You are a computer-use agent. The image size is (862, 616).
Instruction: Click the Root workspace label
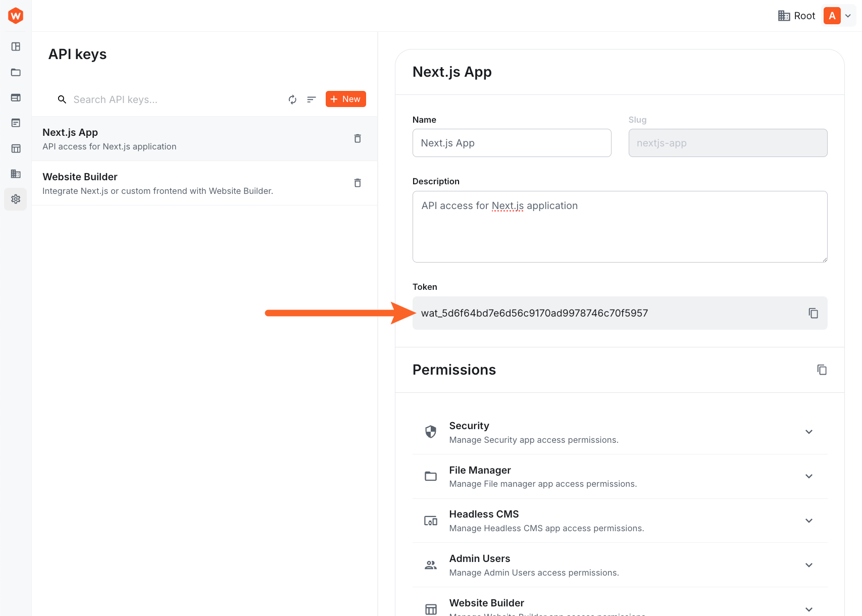pyautogui.click(x=804, y=16)
